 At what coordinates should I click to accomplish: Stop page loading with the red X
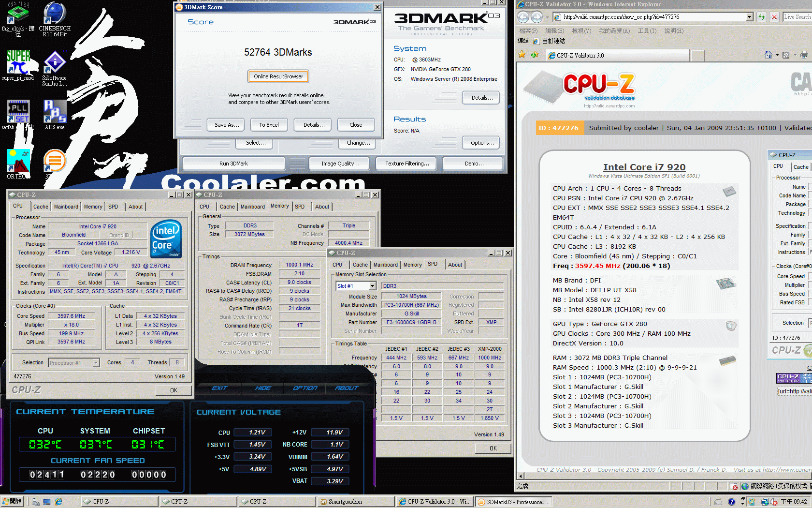(x=774, y=17)
